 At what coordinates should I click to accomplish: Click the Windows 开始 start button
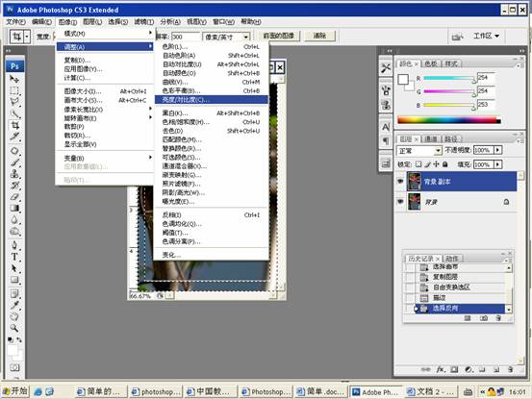point(15,391)
